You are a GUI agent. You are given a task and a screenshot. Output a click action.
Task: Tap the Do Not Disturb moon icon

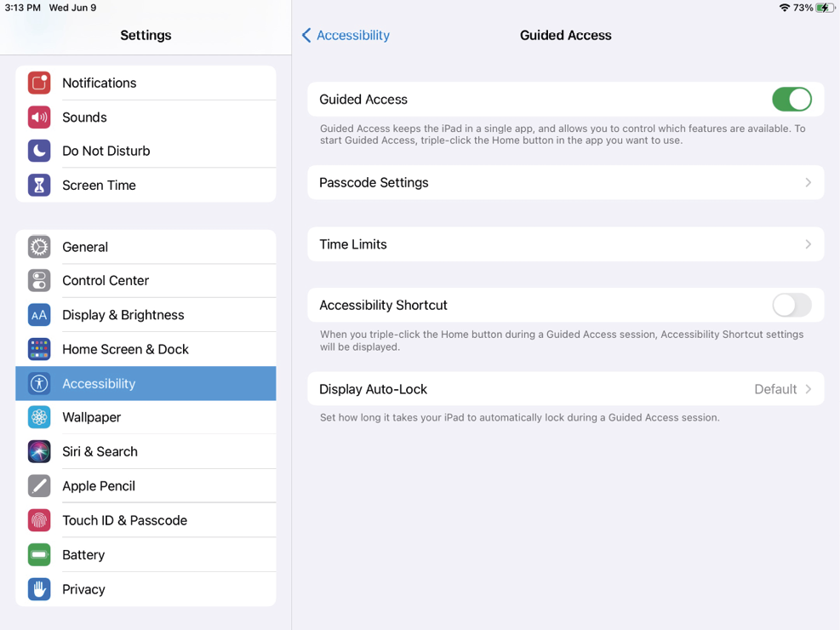pyautogui.click(x=39, y=151)
